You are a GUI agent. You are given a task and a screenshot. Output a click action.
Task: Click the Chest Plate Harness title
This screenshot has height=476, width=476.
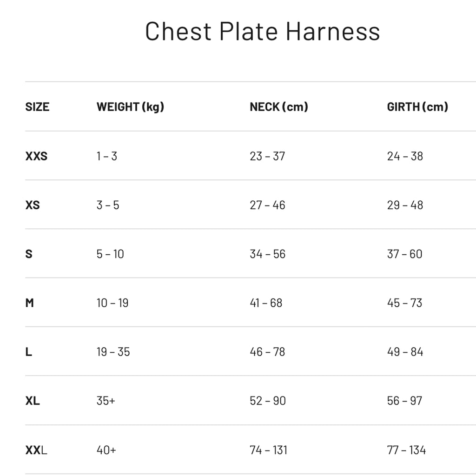263,32
